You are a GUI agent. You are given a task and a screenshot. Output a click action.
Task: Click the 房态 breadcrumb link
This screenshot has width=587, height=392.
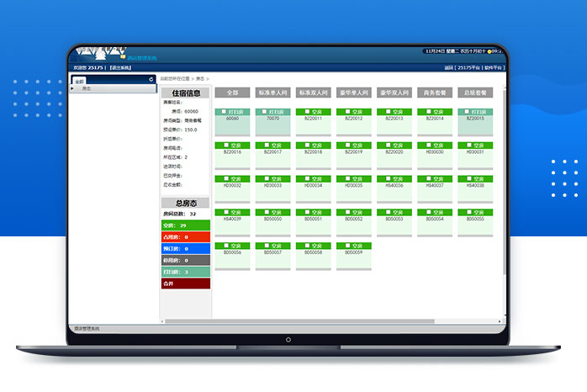[x=200, y=78]
